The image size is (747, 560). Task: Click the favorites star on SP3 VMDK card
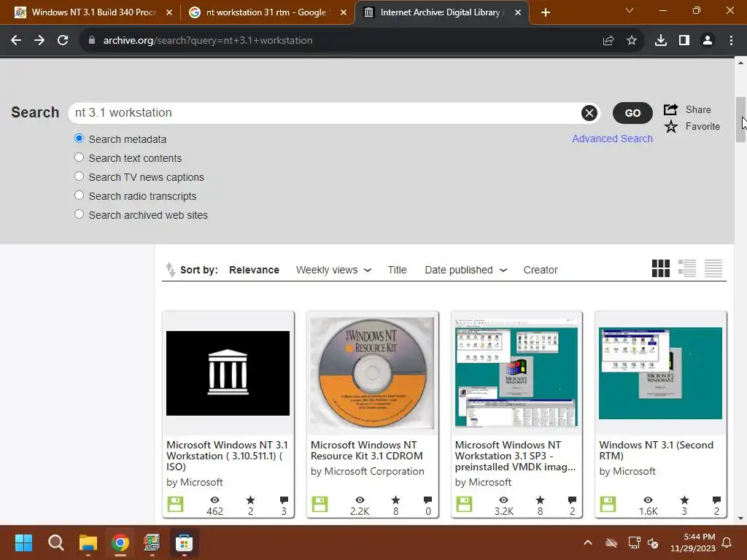[540, 500]
